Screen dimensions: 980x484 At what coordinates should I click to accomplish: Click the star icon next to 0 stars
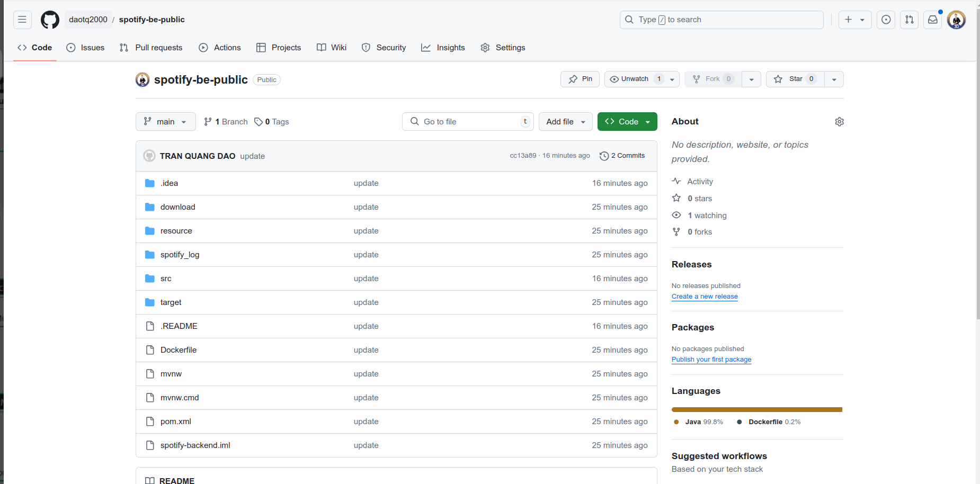click(x=676, y=198)
